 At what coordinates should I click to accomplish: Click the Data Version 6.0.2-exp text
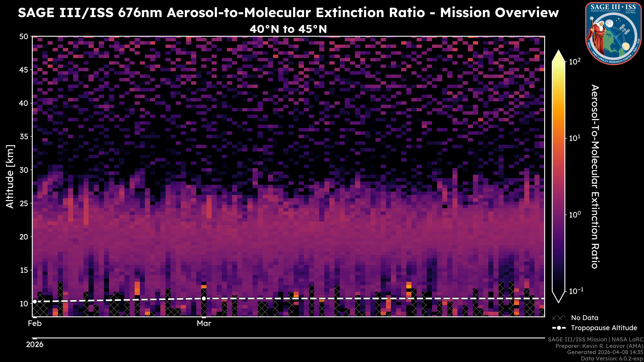coord(612,359)
